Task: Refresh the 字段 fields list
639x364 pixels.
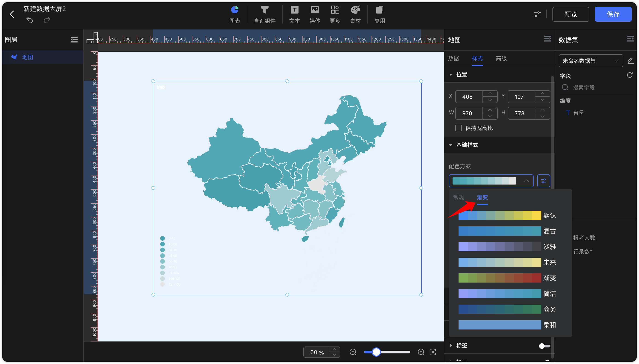Action: point(630,75)
